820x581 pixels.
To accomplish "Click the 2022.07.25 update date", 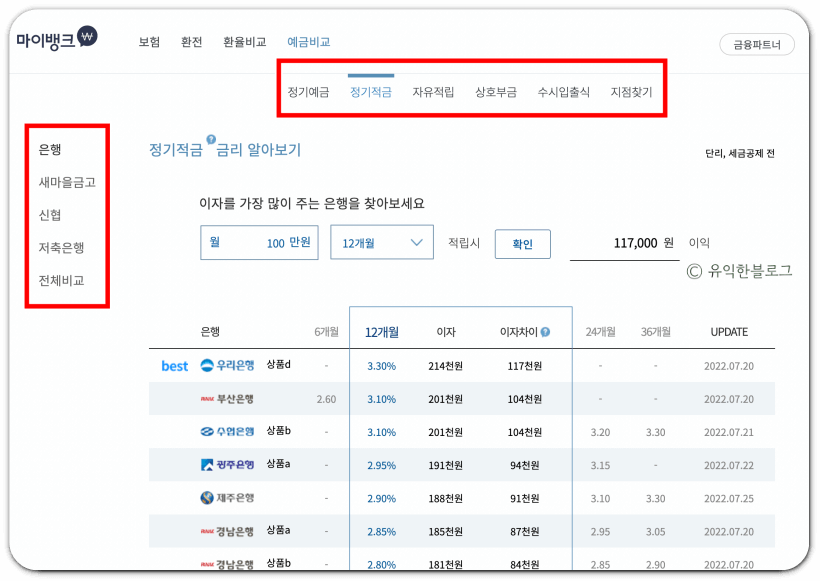I will point(729,498).
